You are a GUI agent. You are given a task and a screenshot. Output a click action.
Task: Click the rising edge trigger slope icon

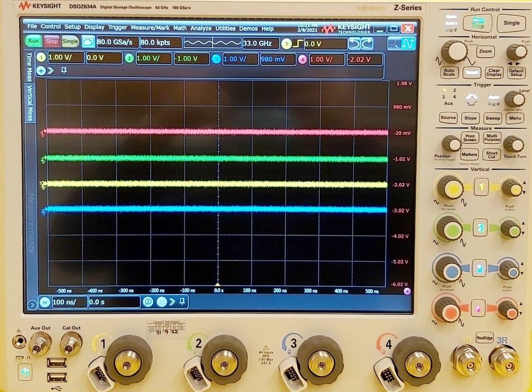(297, 44)
